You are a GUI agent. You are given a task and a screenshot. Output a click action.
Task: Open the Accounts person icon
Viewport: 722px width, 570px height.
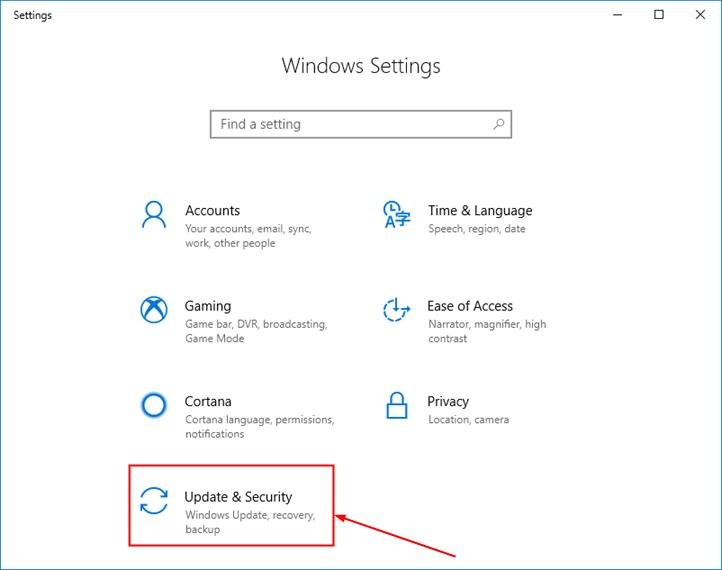tap(154, 215)
